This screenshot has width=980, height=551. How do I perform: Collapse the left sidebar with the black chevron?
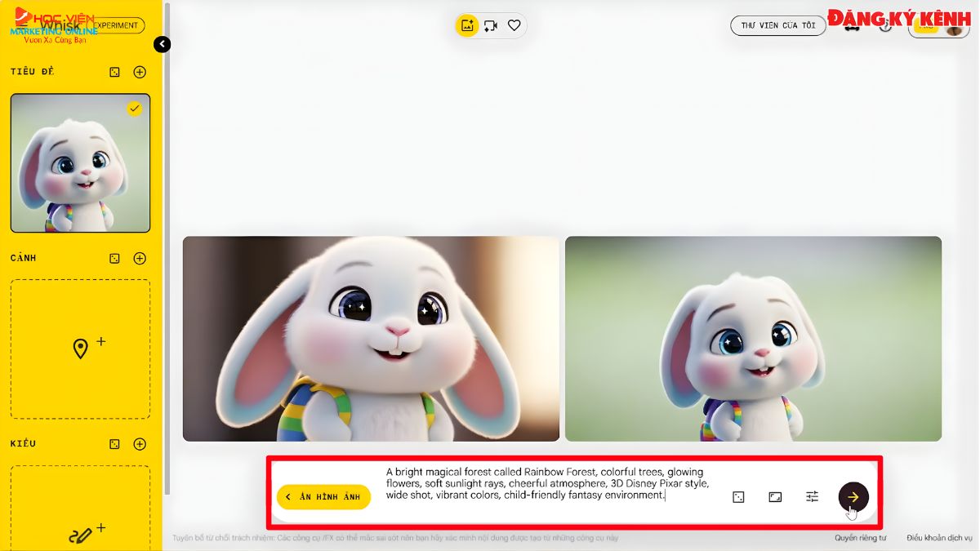click(162, 44)
